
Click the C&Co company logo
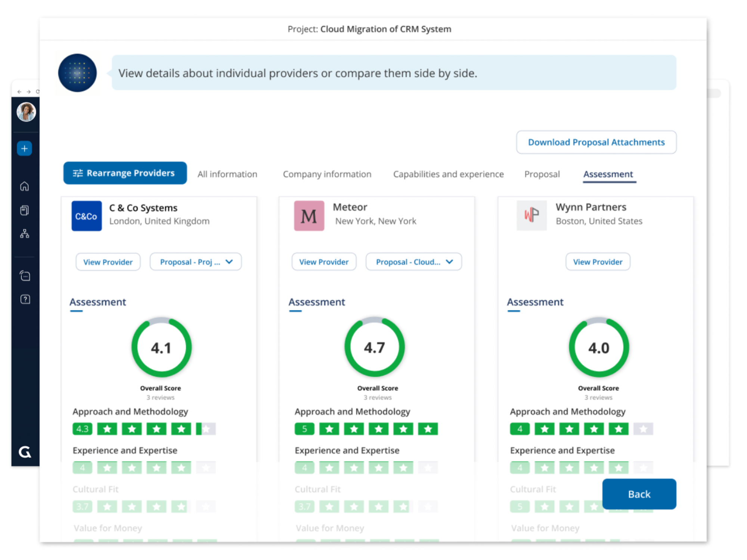(87, 216)
